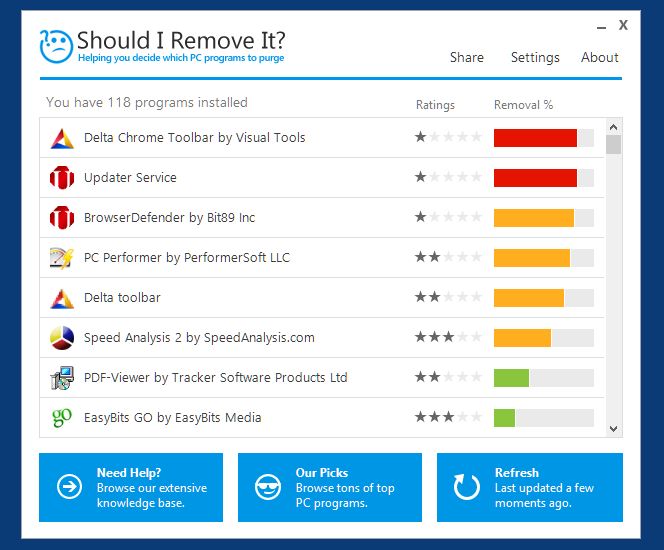Click the star rating for Delta toolbar row
Viewport: 664px width, 550px height.
tap(448, 297)
